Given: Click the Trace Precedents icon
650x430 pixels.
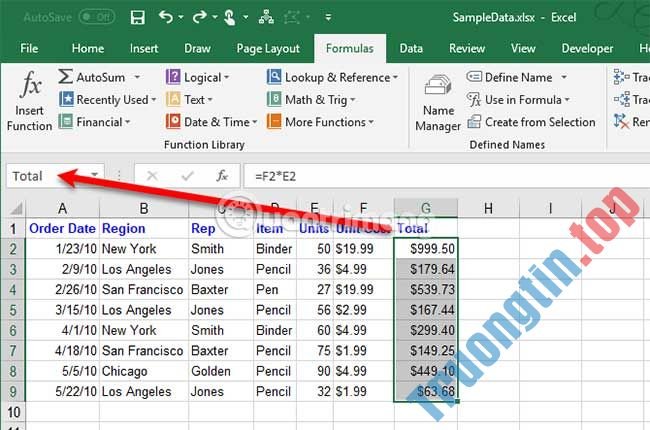Looking at the screenshot, I should click(621, 77).
